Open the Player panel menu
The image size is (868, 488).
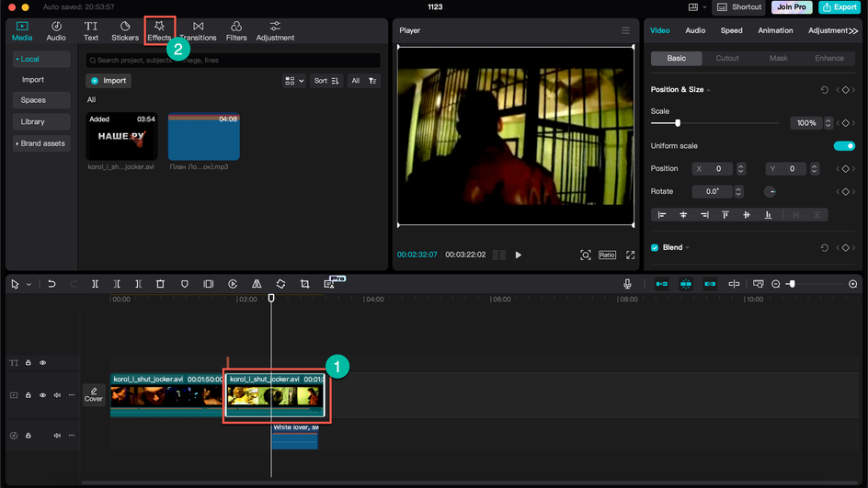coord(625,30)
